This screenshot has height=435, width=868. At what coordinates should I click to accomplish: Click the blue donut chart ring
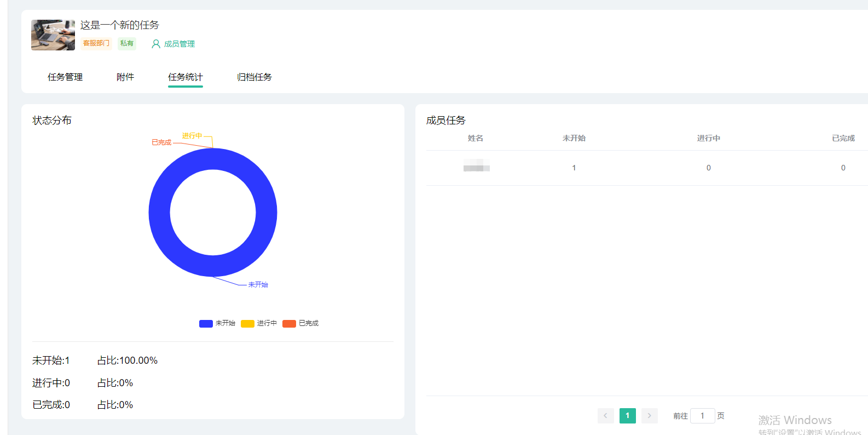point(159,213)
